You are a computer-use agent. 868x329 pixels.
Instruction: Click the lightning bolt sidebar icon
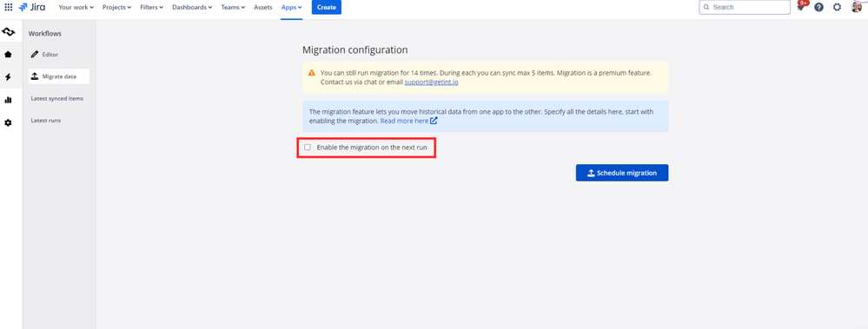tap(8, 77)
